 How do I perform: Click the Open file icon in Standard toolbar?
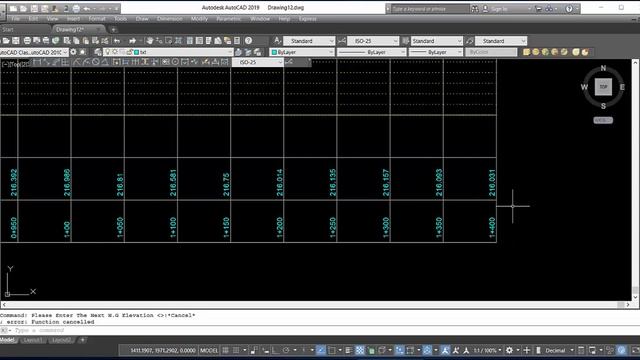(6, 41)
